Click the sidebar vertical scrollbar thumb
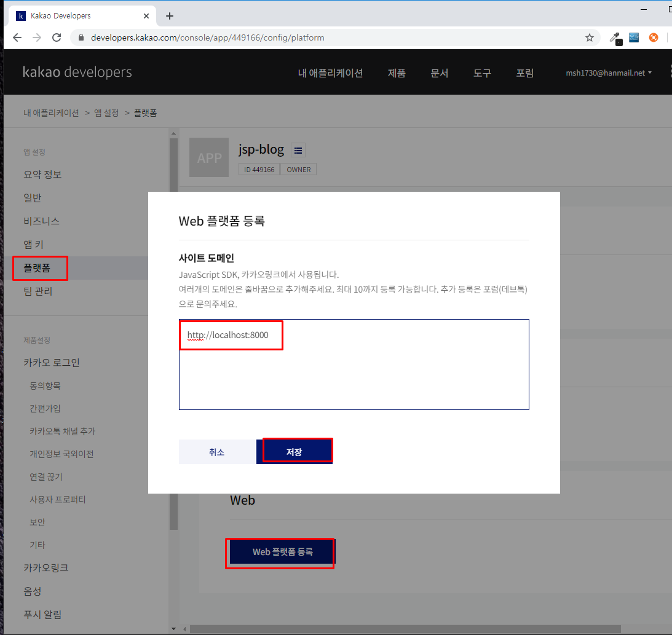This screenshot has height=635, width=672. tap(173, 334)
